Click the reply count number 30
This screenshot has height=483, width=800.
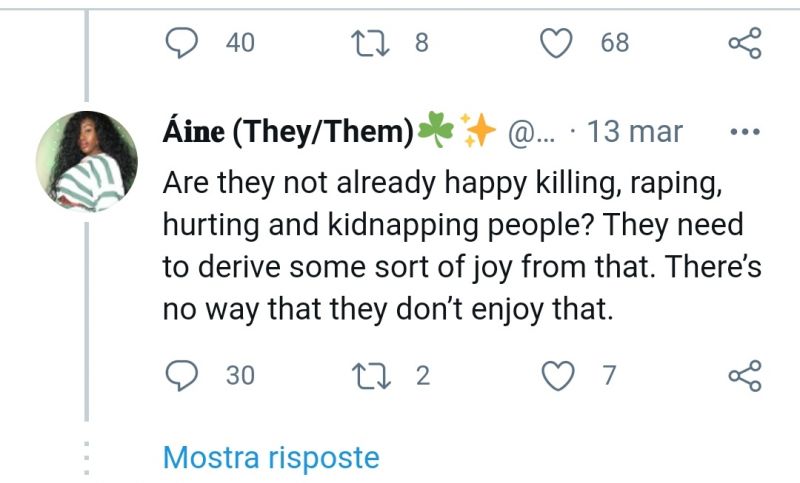(240, 375)
